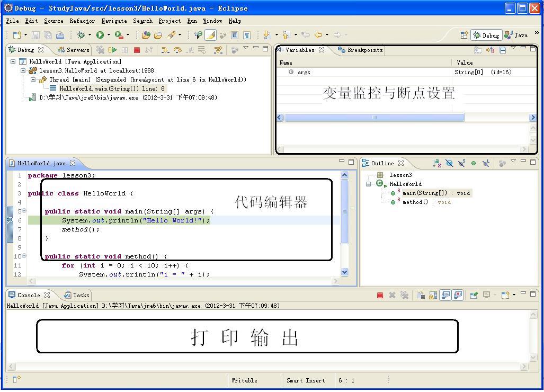Switch to the Java perspective

click(x=516, y=35)
